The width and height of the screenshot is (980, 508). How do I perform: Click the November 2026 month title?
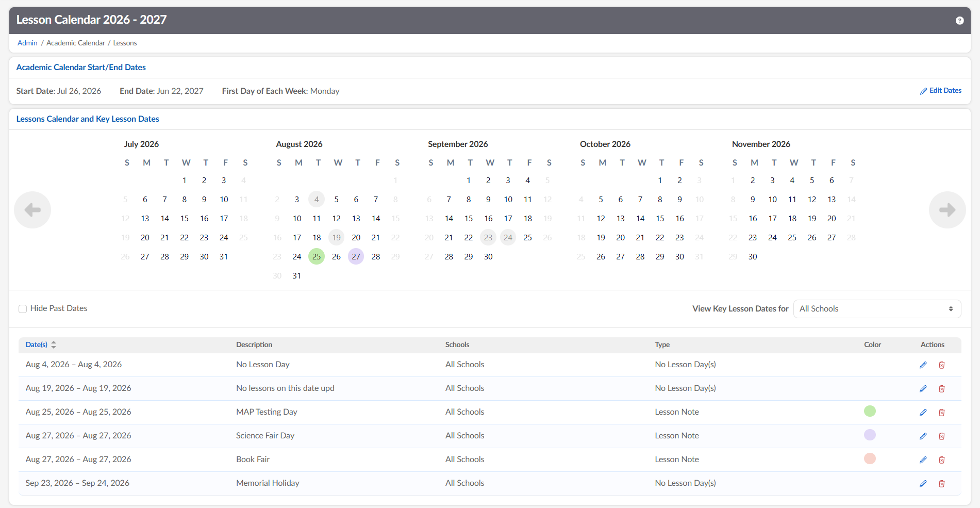pos(761,144)
